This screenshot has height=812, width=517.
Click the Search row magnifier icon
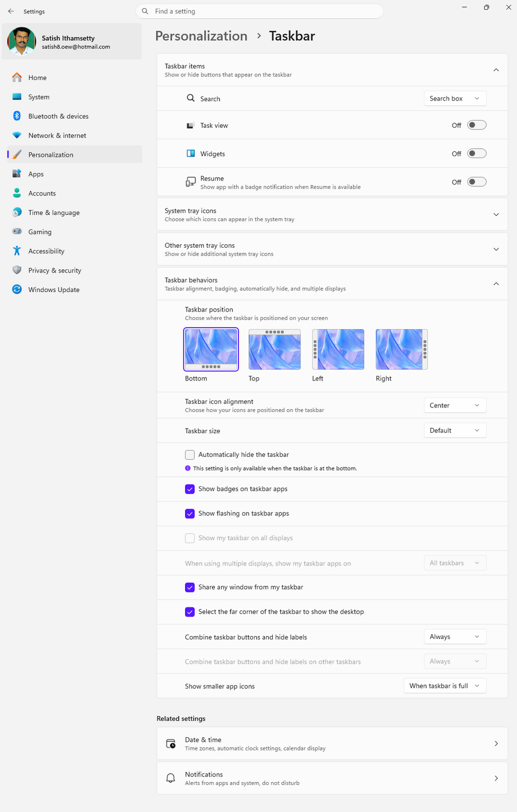[x=191, y=98]
